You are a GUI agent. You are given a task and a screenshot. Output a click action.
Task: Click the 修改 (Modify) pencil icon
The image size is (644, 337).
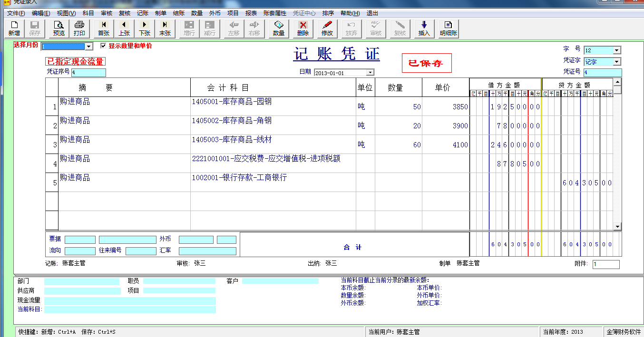(326, 29)
